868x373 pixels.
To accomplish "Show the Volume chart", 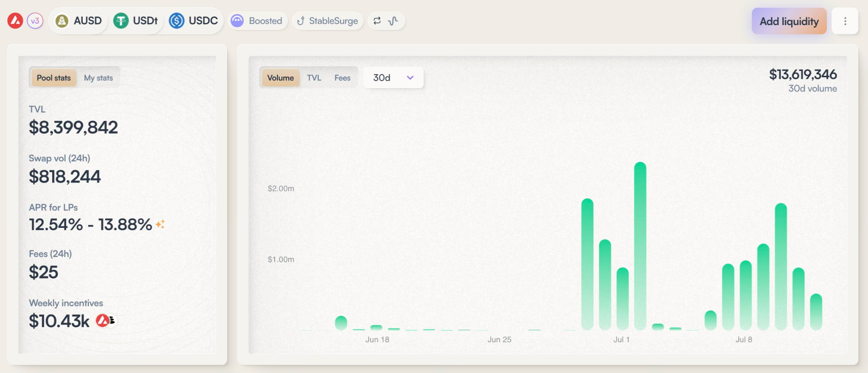I will point(280,78).
